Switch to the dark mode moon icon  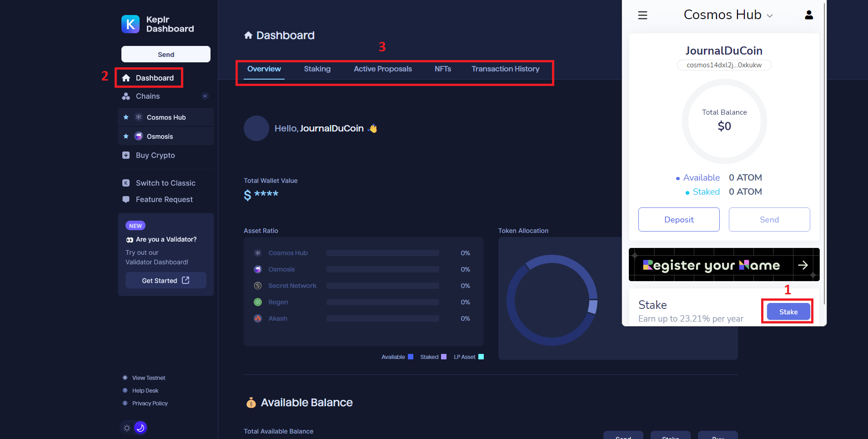140,428
